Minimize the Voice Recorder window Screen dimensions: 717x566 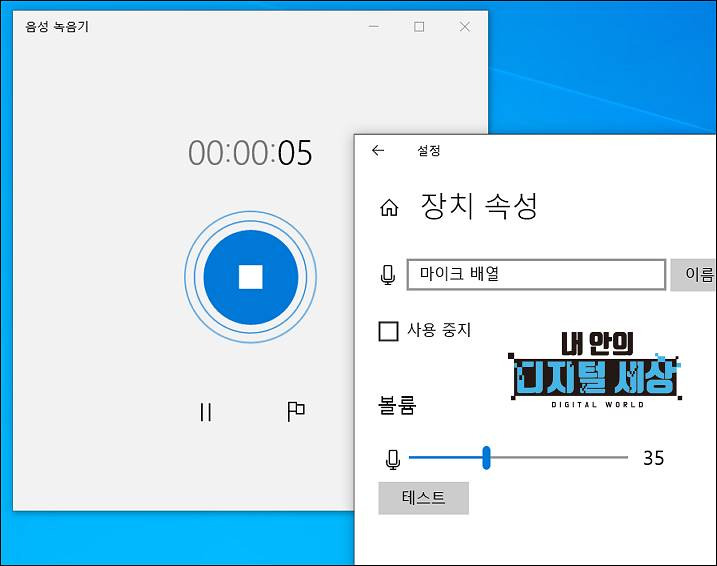coord(374,27)
